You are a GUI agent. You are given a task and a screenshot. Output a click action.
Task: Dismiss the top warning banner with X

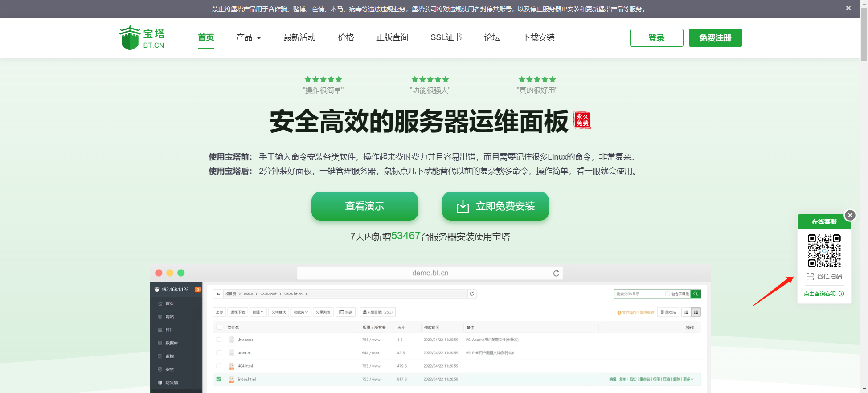pyautogui.click(x=848, y=8)
